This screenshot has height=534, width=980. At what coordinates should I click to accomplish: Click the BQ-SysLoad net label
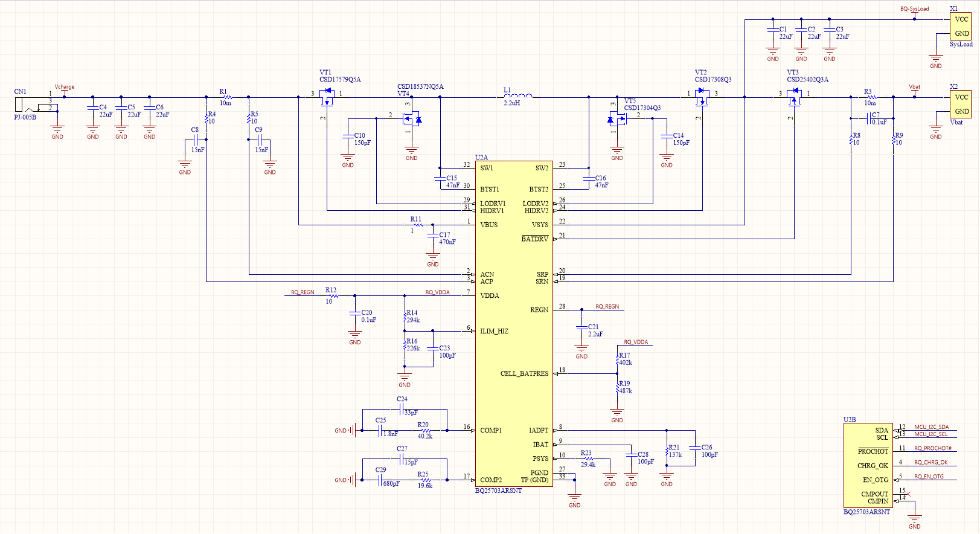914,9
